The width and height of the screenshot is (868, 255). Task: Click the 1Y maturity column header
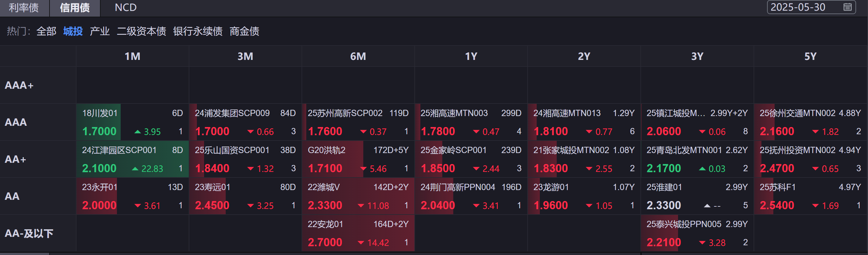click(471, 56)
